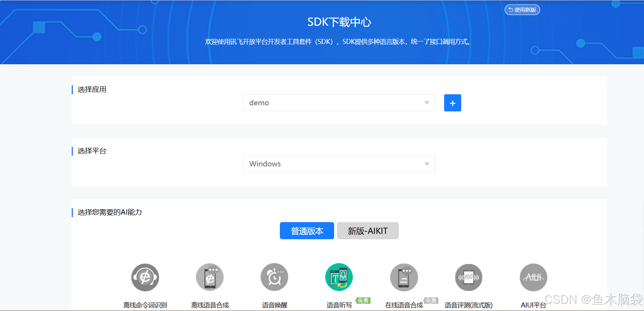644x311 pixels.
Task: Click the 在线语音合成 label
Action: pos(404,305)
